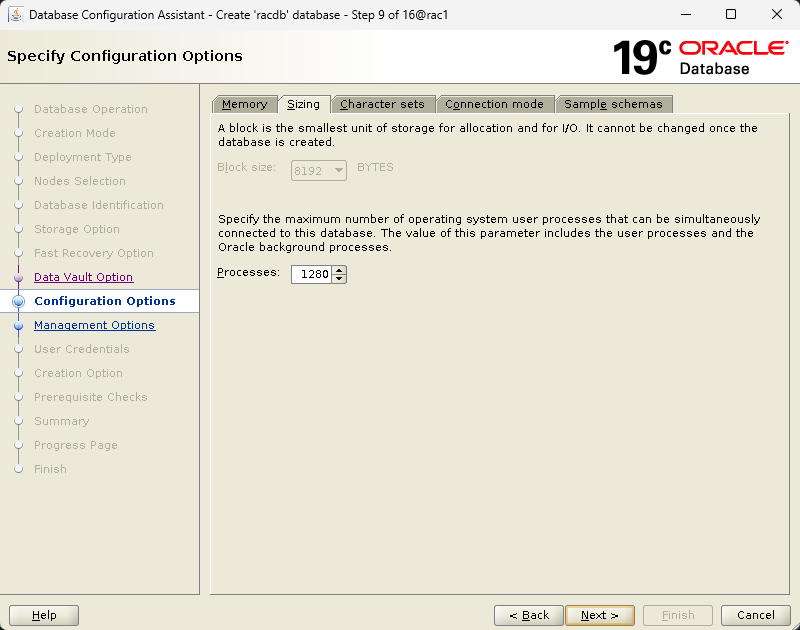Minimize the Database Configuration Assistant window
The image size is (800, 630).
tap(686, 14)
